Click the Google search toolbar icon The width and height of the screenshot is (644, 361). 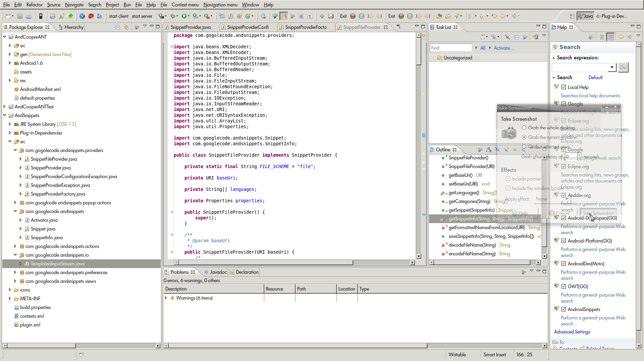pos(82,16)
